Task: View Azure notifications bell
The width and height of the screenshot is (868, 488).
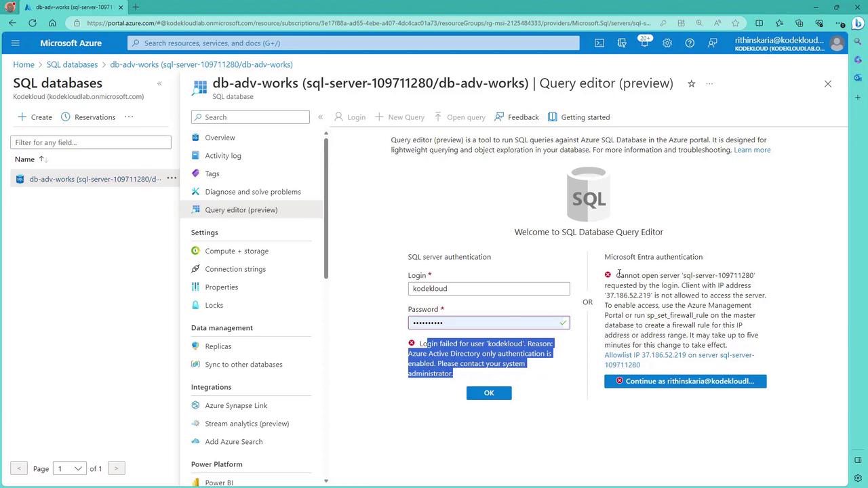Action: pyautogui.click(x=644, y=43)
